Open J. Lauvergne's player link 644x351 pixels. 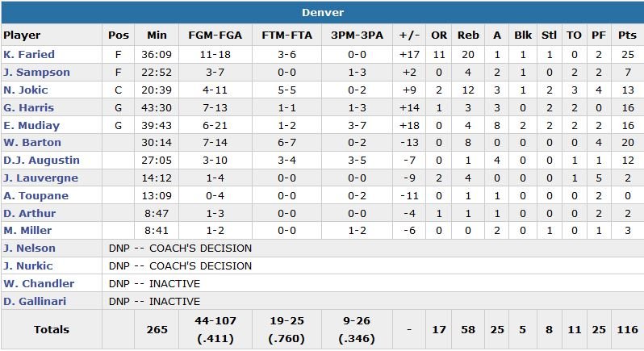point(40,178)
